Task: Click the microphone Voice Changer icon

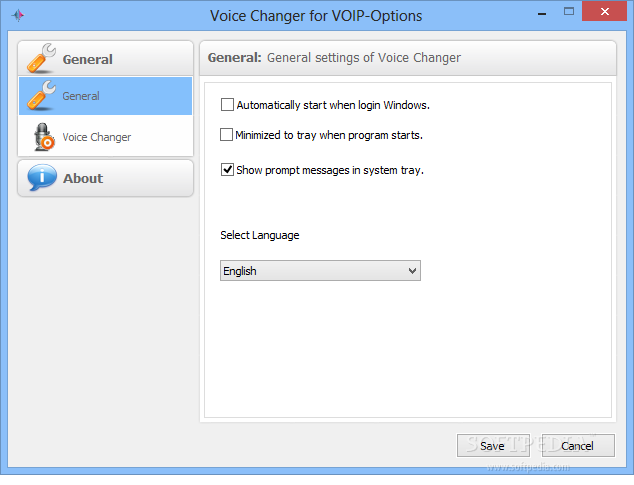Action: [43, 137]
